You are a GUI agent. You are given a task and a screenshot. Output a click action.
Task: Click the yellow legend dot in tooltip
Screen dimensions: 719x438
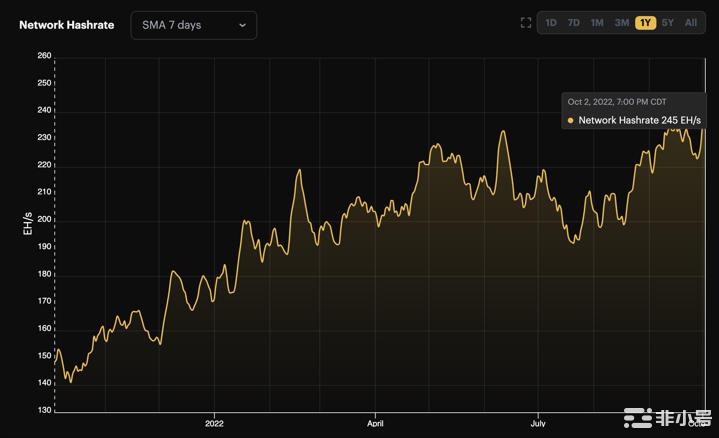(x=570, y=120)
